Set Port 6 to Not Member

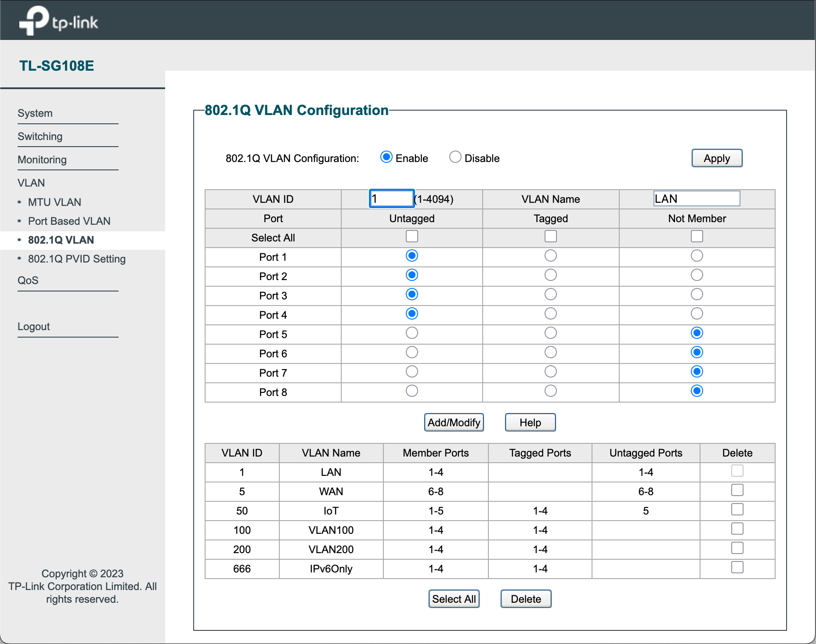click(697, 353)
